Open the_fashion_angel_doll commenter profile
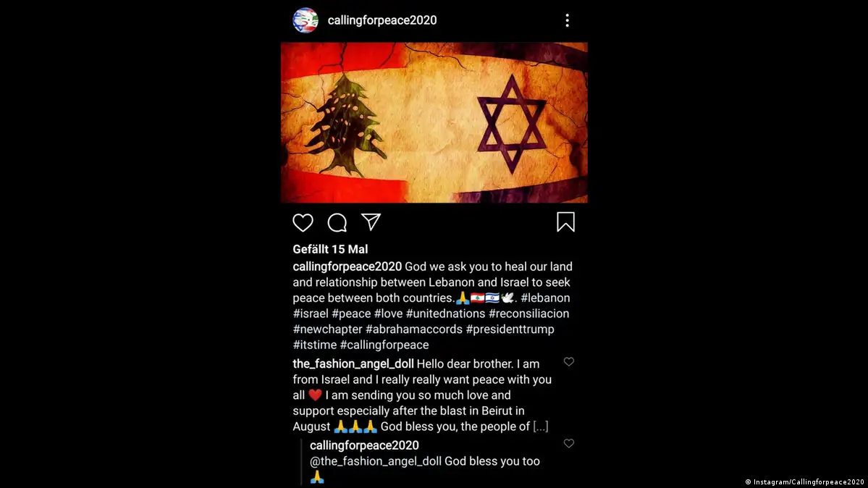The height and width of the screenshot is (488, 868). 353,364
